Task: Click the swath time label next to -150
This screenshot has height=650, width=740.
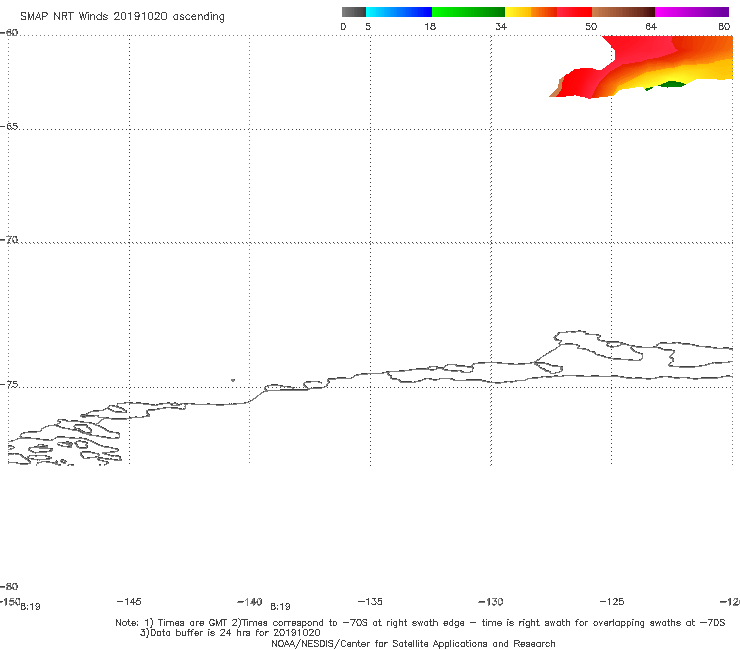Action: tap(30, 607)
